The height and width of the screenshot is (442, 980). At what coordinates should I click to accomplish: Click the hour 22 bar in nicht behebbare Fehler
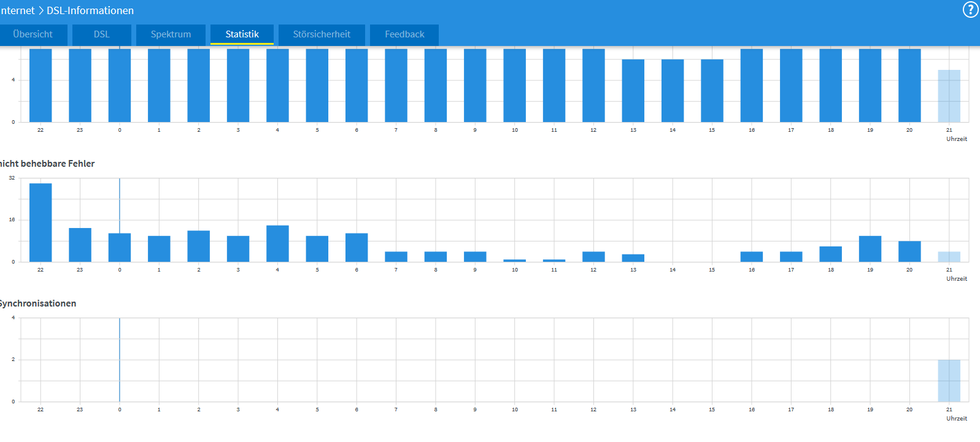(x=41, y=223)
